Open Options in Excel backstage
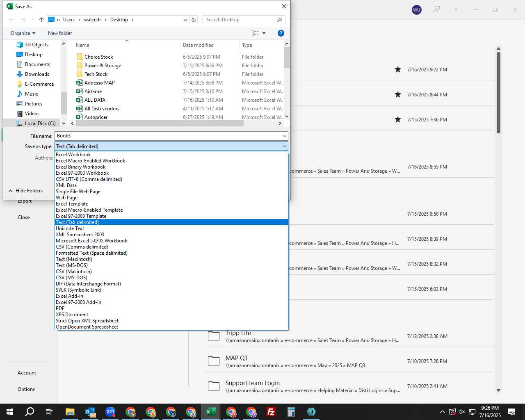 26,389
